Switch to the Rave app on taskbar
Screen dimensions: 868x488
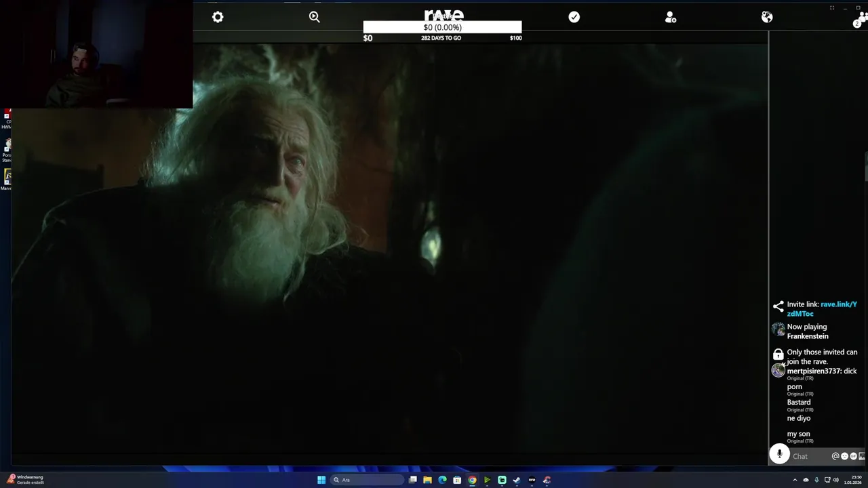[532, 480]
